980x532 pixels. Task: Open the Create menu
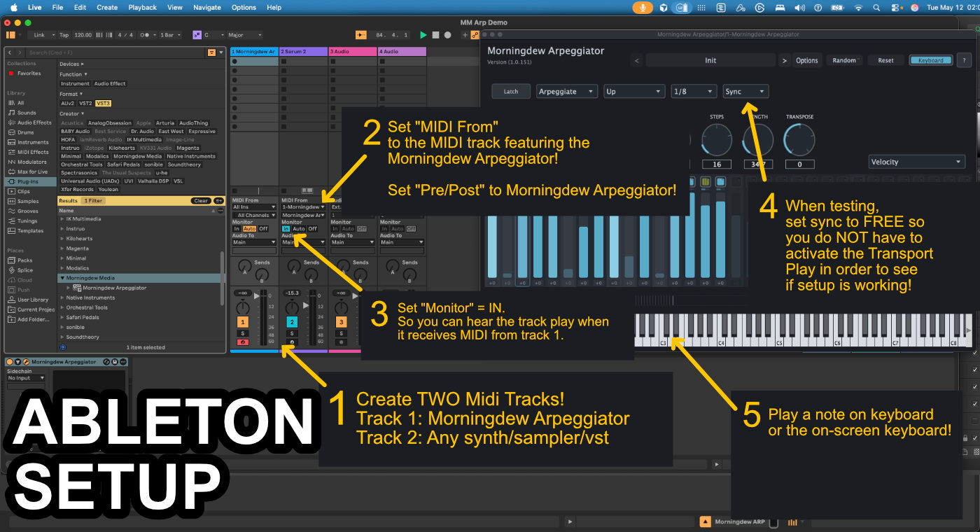tap(107, 8)
